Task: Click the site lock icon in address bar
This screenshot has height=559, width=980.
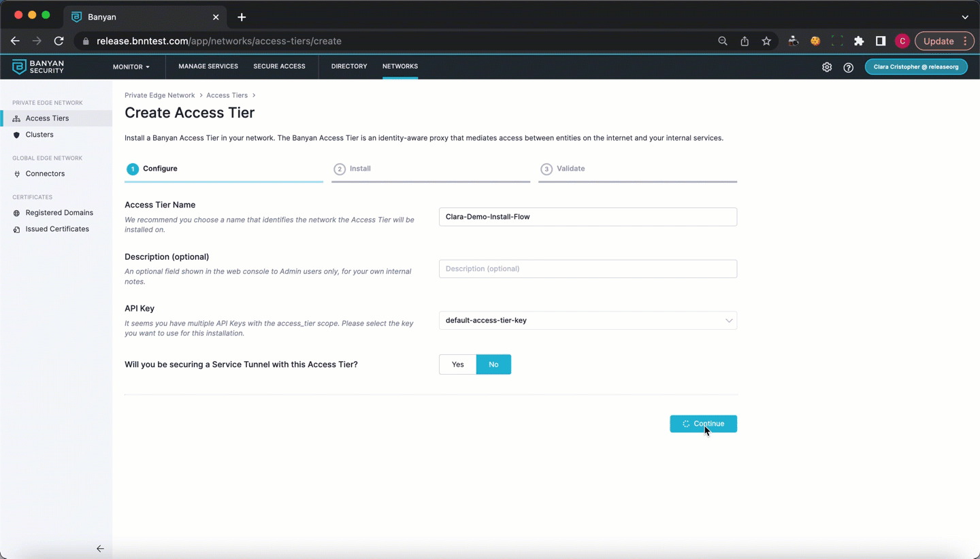Action: pyautogui.click(x=86, y=41)
